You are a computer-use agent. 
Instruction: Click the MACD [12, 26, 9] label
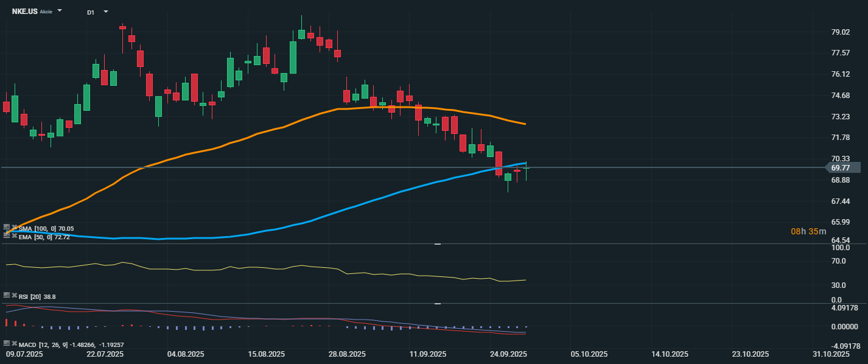[43, 344]
